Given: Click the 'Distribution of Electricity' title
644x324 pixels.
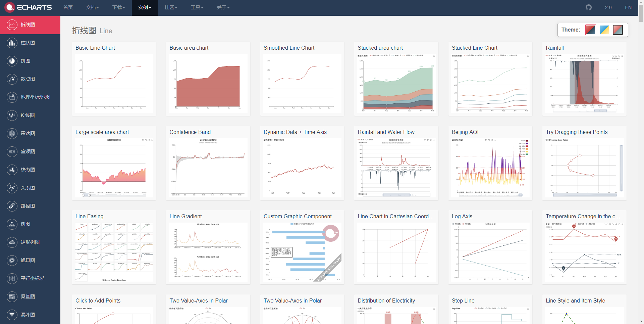Looking at the screenshot, I should coord(386,301).
